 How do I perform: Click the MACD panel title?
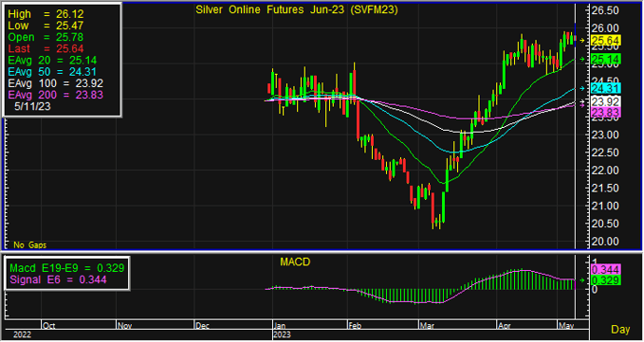pos(295,262)
